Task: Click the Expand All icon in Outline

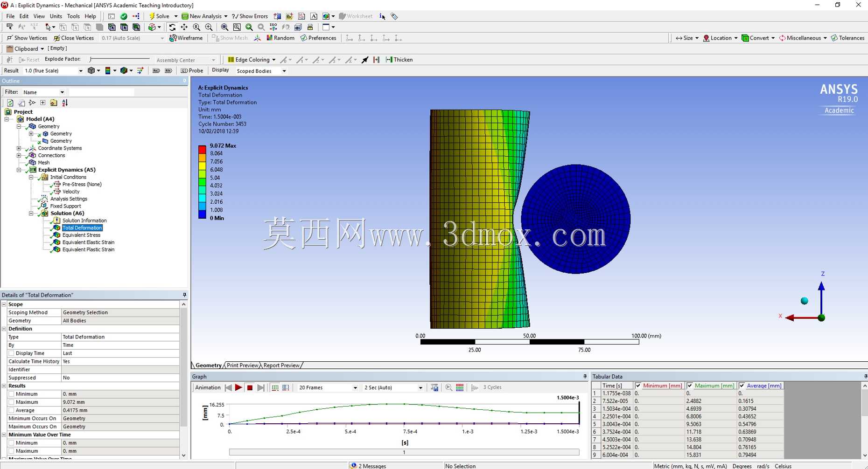Action: click(43, 103)
